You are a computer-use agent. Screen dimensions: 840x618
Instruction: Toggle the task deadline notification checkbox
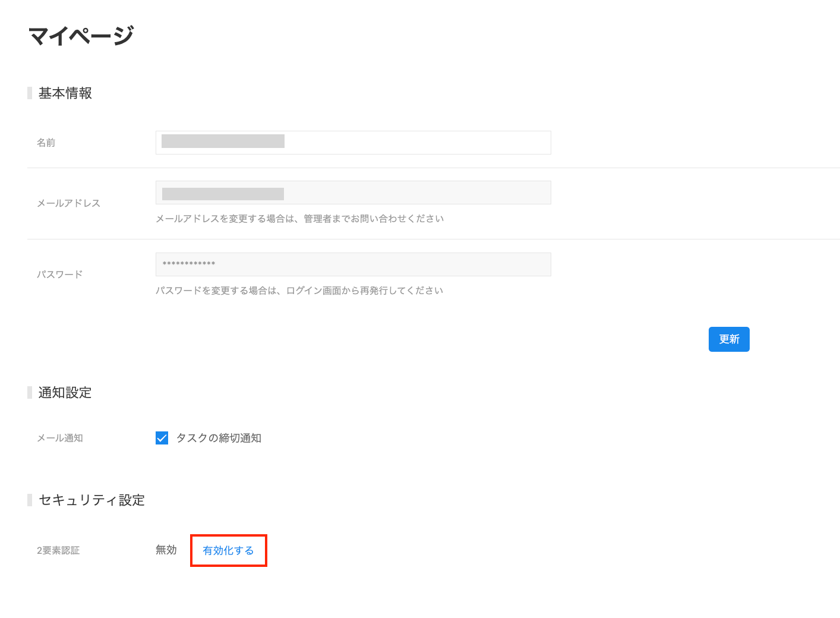[x=162, y=438]
